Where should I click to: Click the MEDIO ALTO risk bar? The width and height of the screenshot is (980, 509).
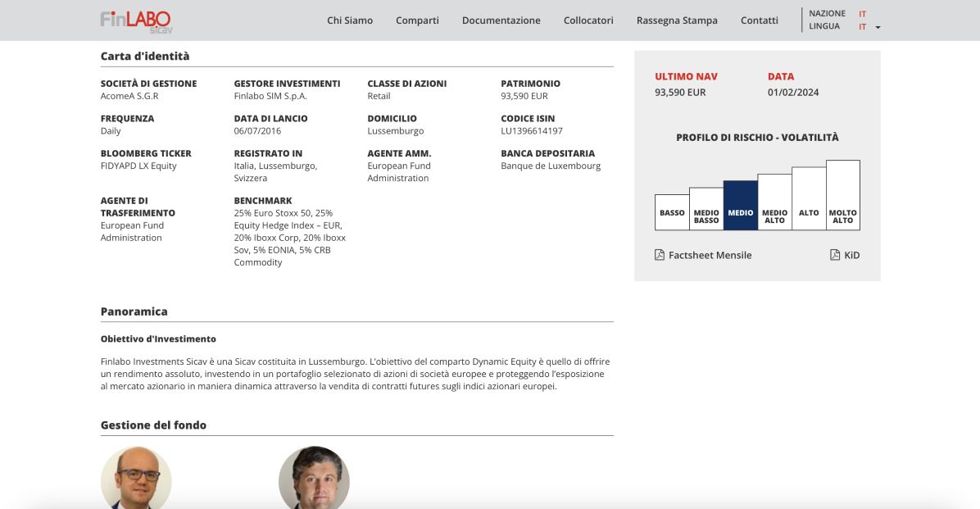pos(775,202)
